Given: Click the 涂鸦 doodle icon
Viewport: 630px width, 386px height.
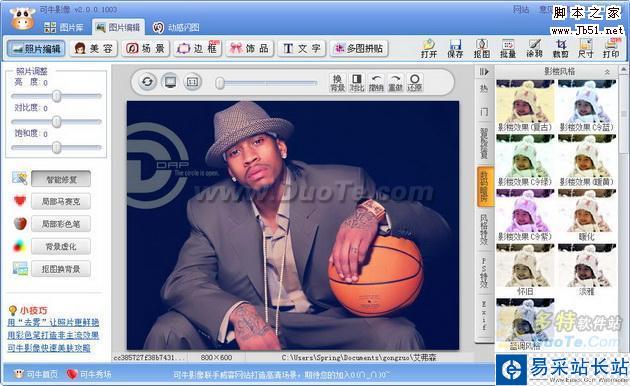Looking at the screenshot, I should (534, 48).
